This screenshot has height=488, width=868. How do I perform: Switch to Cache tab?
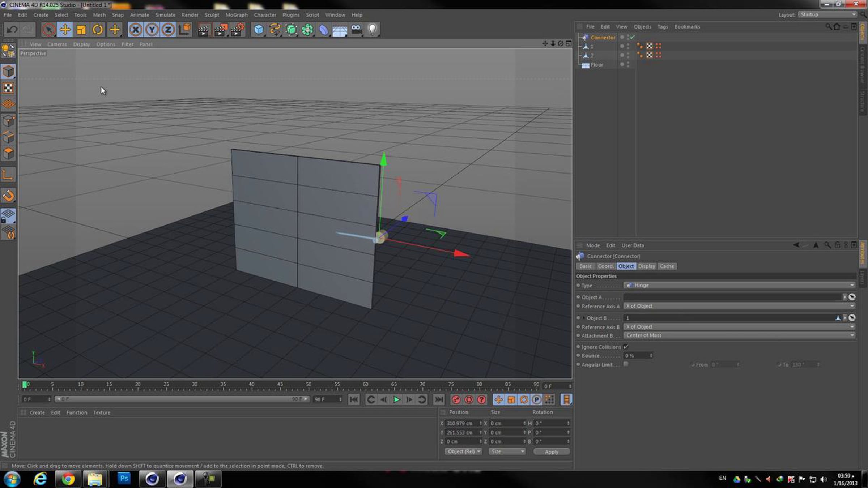(667, 266)
